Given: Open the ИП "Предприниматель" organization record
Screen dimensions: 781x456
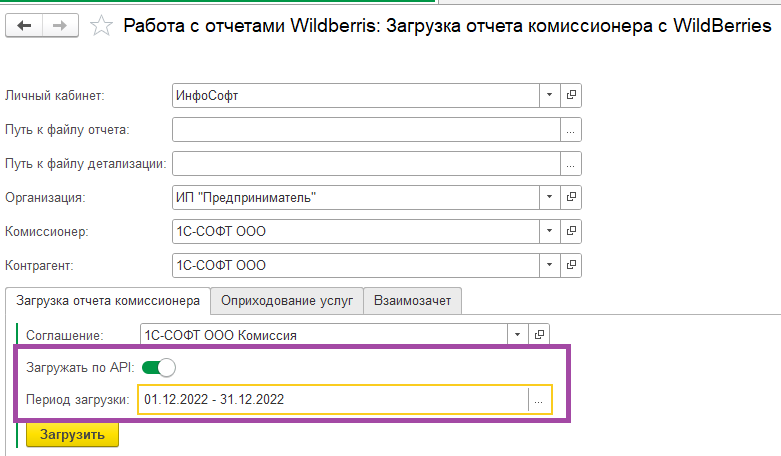Looking at the screenshot, I should (571, 198).
